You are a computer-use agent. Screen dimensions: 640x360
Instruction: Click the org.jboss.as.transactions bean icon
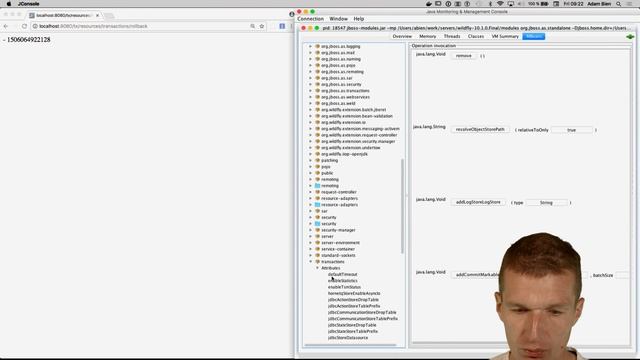[317, 91]
